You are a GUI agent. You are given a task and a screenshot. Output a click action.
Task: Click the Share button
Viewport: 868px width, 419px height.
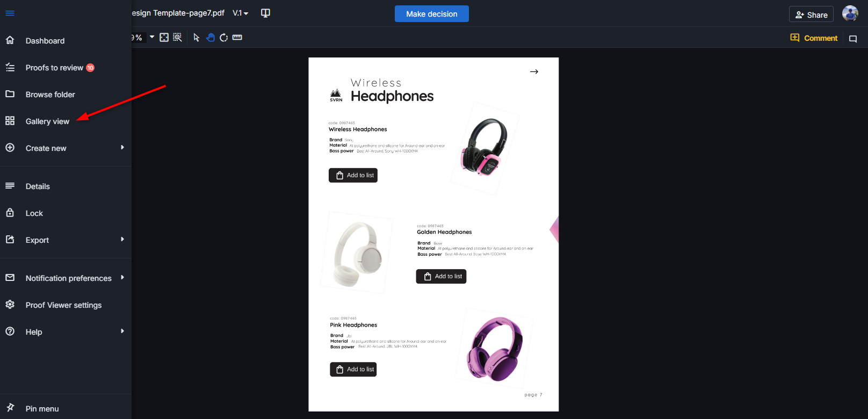point(811,15)
